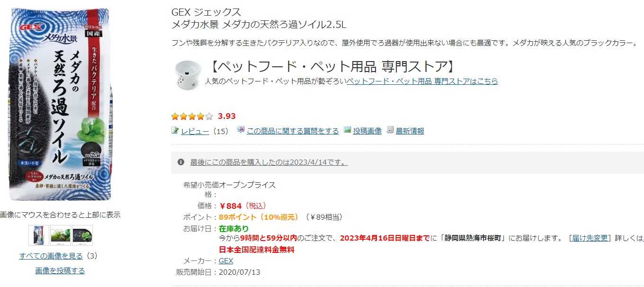Click the 最新情報 document icon

390,130
